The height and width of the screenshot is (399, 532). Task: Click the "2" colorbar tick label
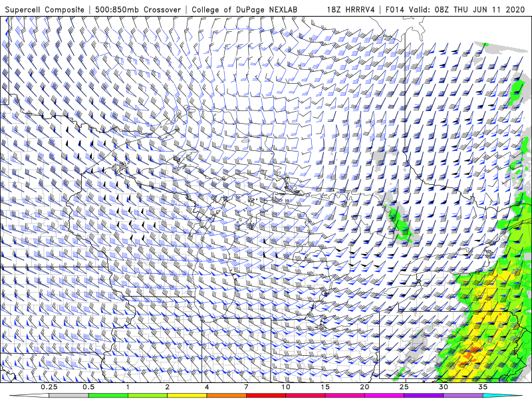pos(168,387)
